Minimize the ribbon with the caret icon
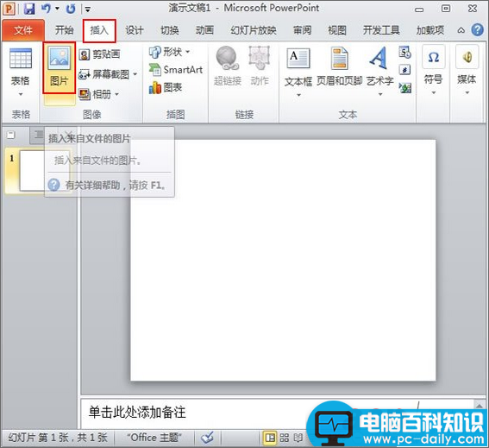 (461, 30)
